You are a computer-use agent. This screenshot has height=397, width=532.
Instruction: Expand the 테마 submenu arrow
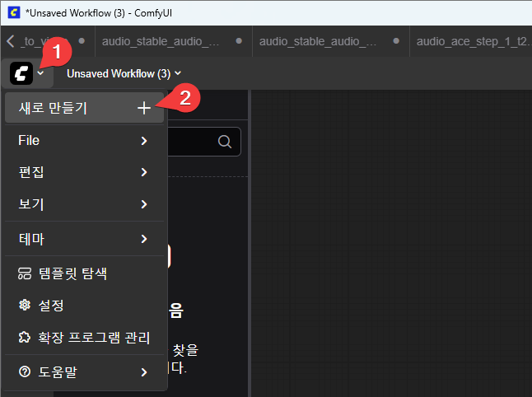click(x=144, y=239)
